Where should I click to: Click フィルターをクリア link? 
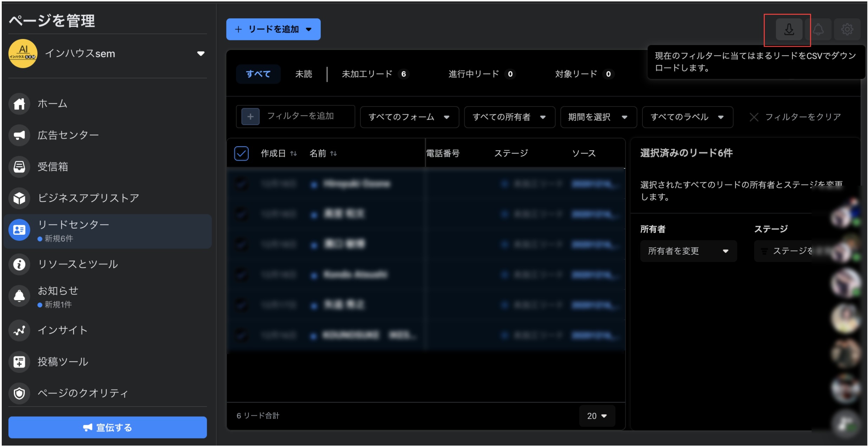pos(796,117)
